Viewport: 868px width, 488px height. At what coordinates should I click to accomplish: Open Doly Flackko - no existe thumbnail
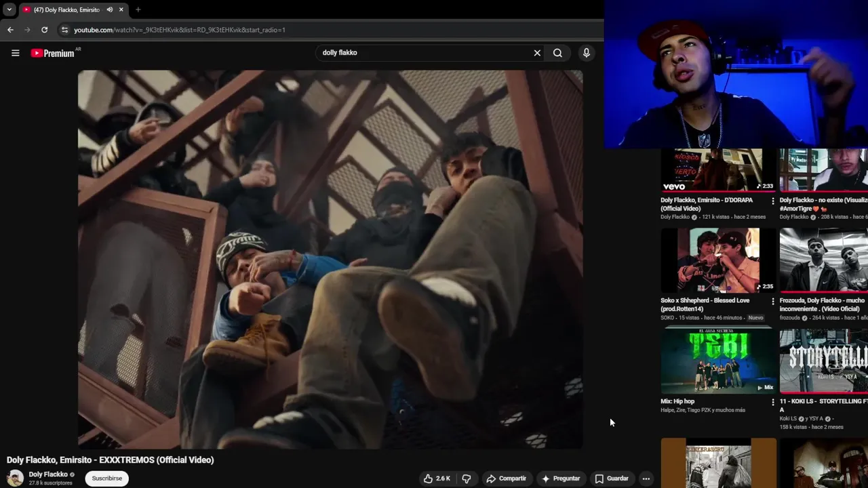tap(824, 169)
